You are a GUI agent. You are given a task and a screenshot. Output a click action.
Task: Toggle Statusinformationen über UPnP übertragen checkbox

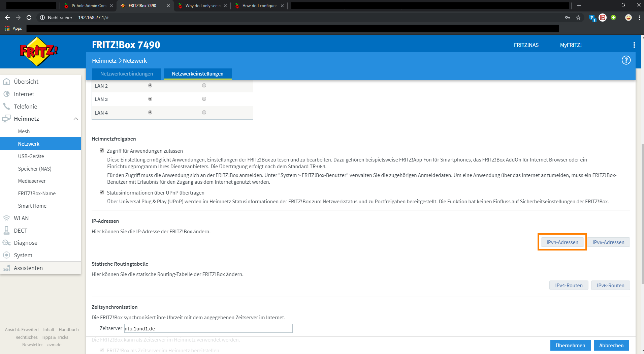[x=102, y=193]
